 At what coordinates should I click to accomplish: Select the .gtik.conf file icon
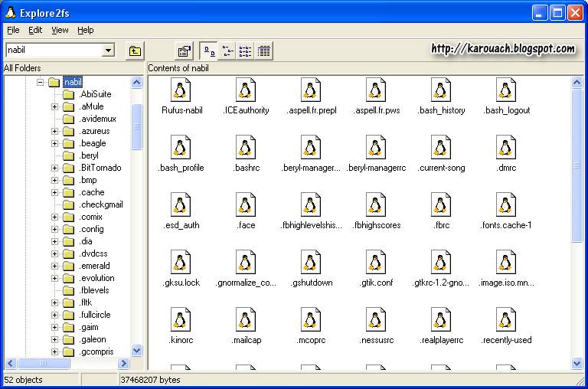coord(376,262)
